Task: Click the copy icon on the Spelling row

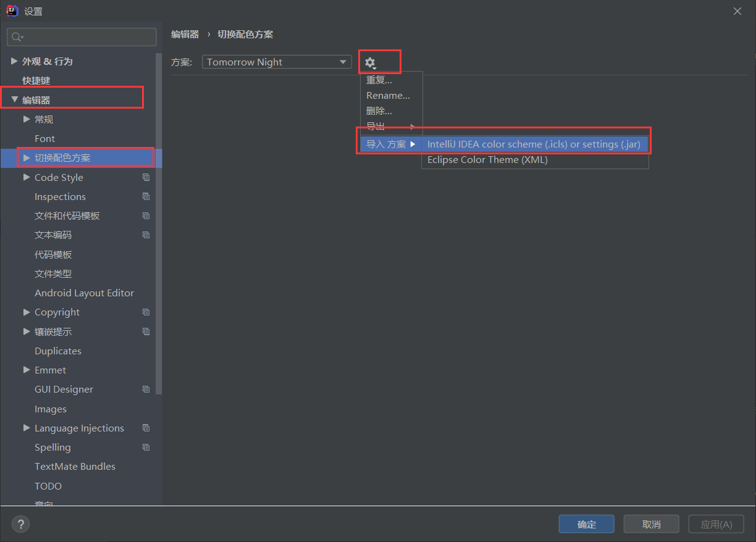Action: [x=146, y=447]
